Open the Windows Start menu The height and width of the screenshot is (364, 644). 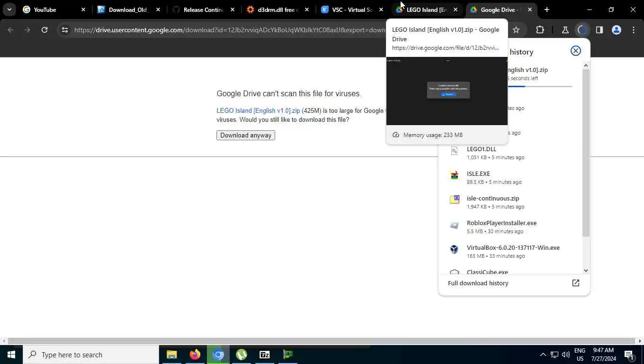tap(11, 355)
